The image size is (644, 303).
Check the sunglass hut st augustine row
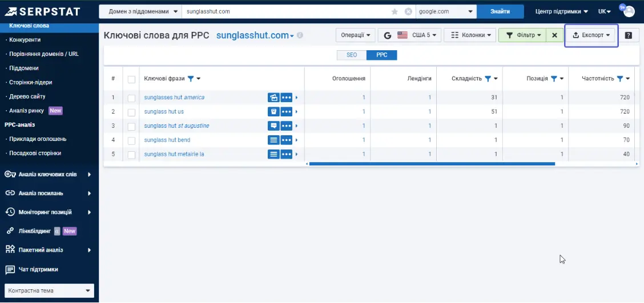[131, 127]
